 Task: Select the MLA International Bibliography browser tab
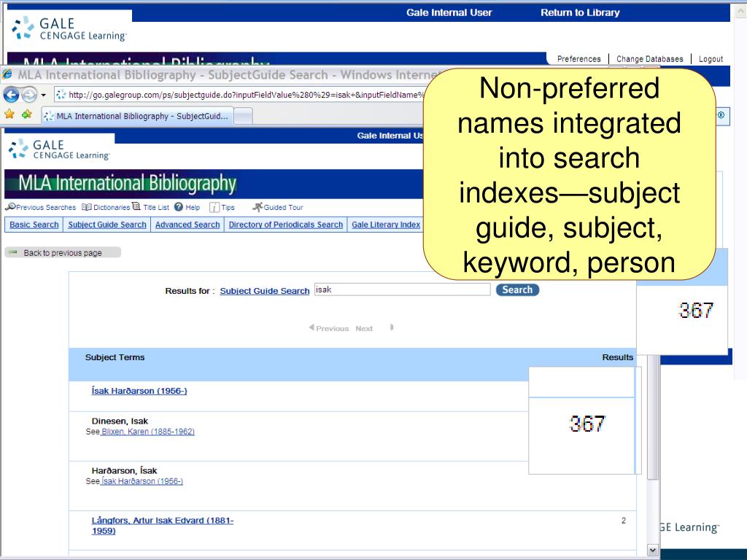138,116
